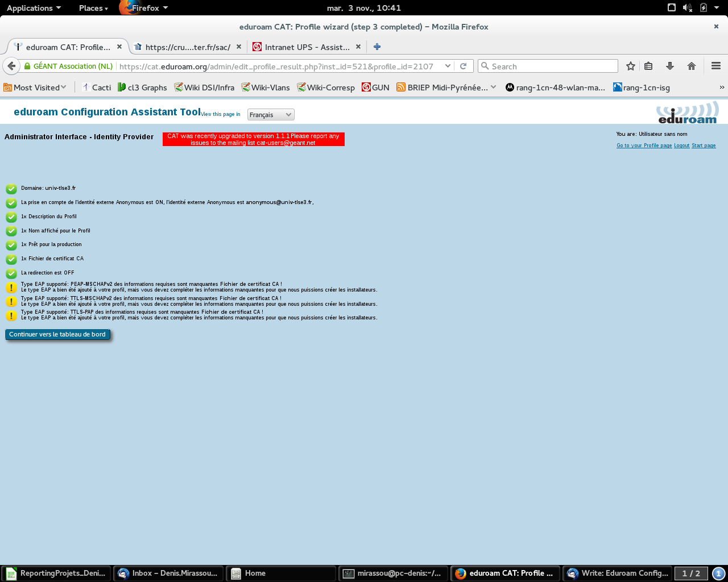This screenshot has width=728, height=582.
Task: Expand the Français language dropdown
Action: 271,115
